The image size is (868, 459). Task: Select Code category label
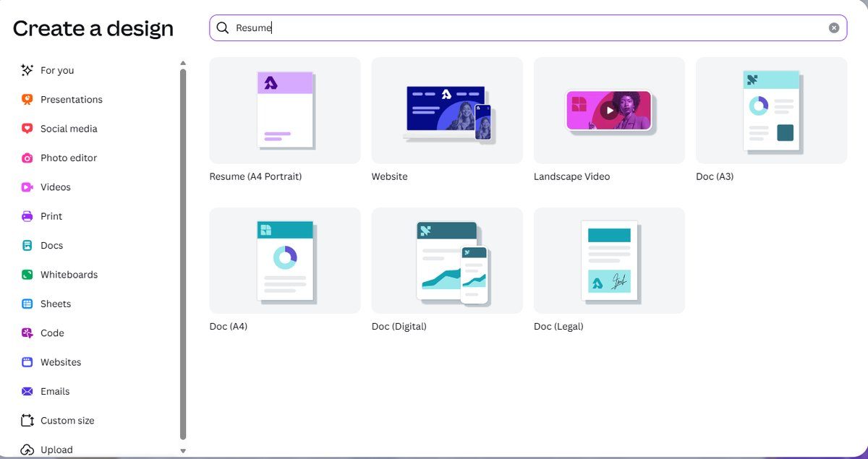[x=52, y=333]
